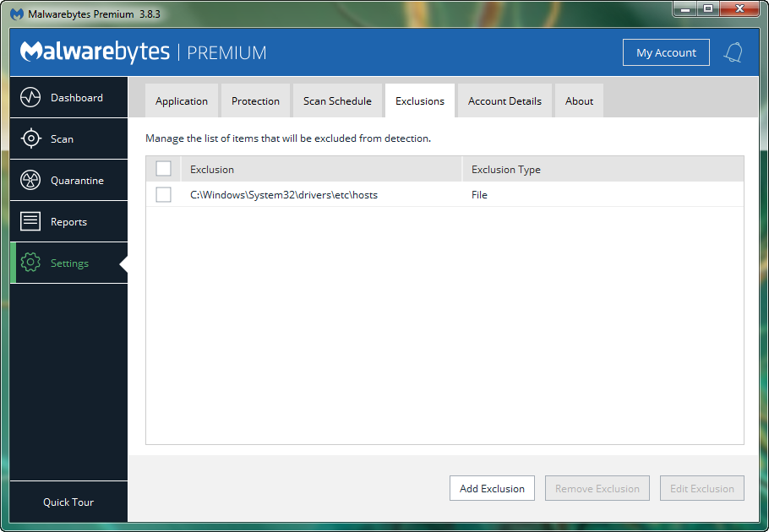Viewport: 769px width, 532px height.
Task: Minimize the Malwarebytes window
Action: 685,8
